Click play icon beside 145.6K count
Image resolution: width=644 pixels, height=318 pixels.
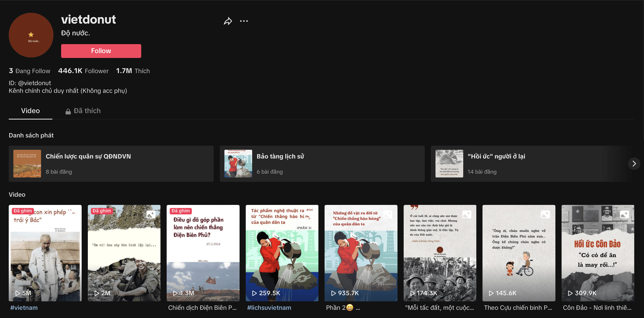[x=491, y=293]
